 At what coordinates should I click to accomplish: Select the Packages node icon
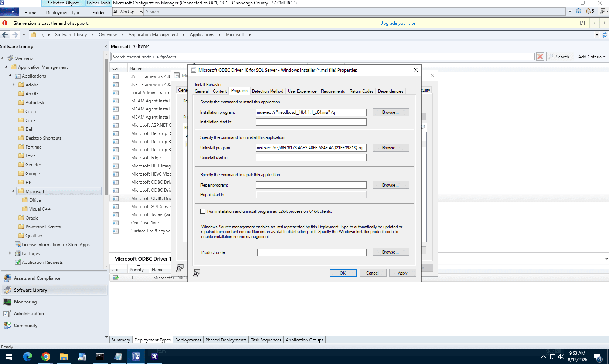pos(17,254)
